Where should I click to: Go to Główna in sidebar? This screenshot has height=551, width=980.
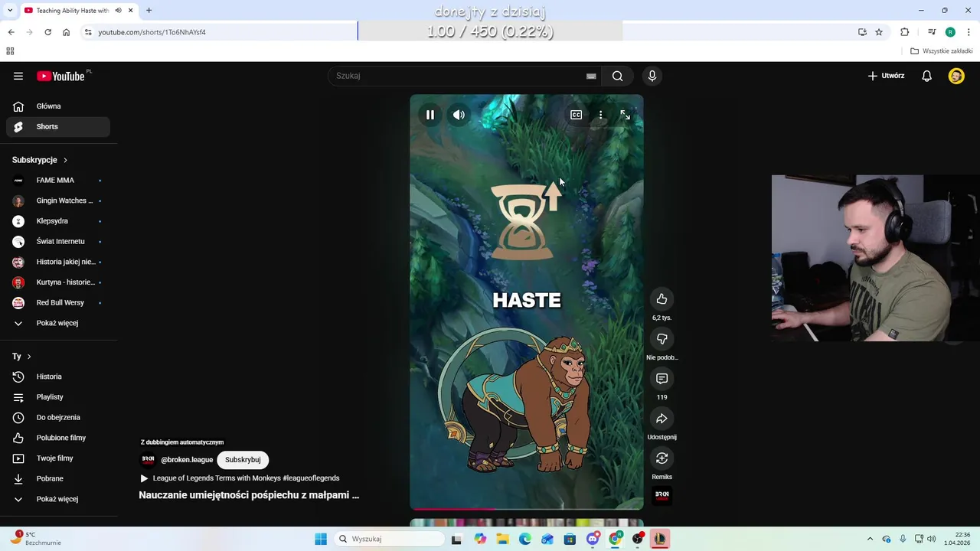58,106
